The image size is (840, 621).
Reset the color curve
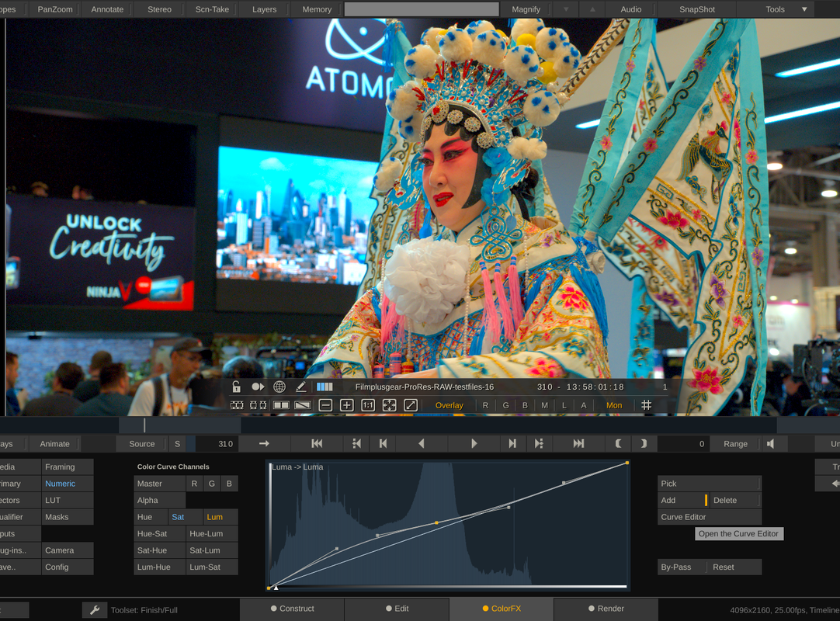coord(735,567)
